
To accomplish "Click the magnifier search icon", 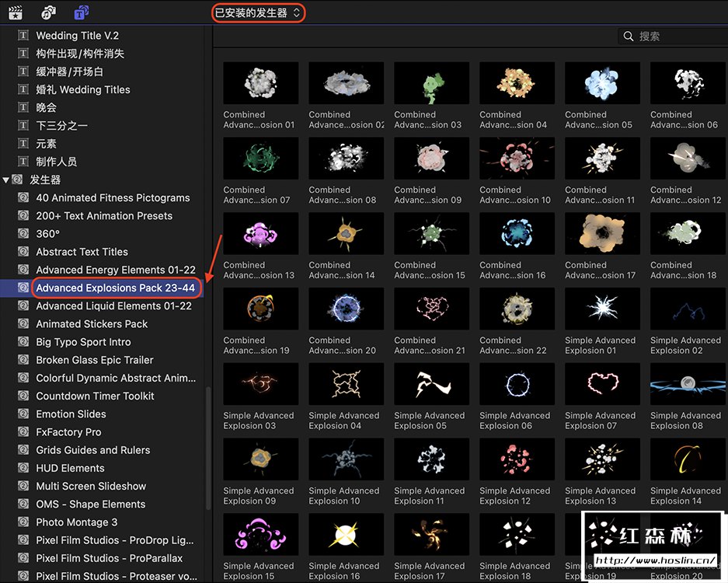I will pos(629,37).
